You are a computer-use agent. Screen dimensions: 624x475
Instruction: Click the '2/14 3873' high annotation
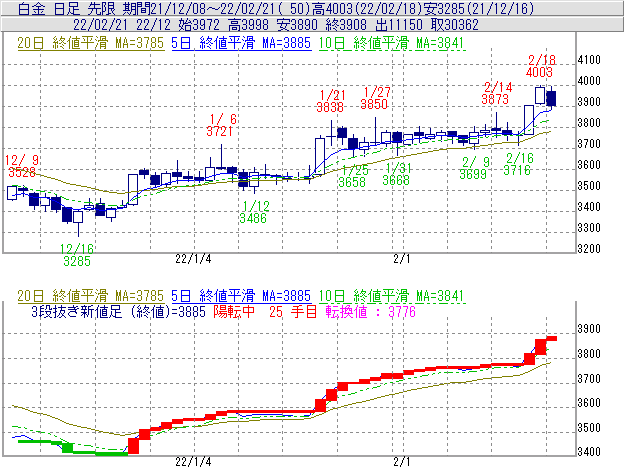tap(497, 93)
